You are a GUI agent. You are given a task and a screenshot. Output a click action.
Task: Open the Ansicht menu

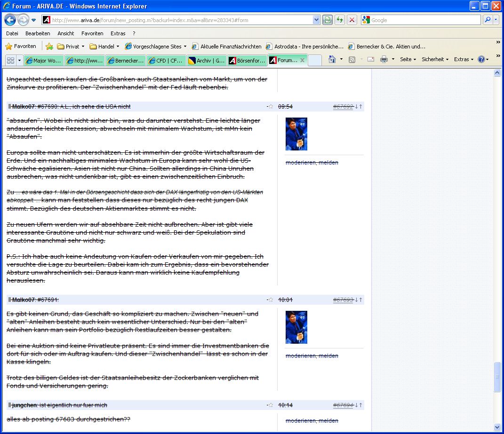[65, 33]
